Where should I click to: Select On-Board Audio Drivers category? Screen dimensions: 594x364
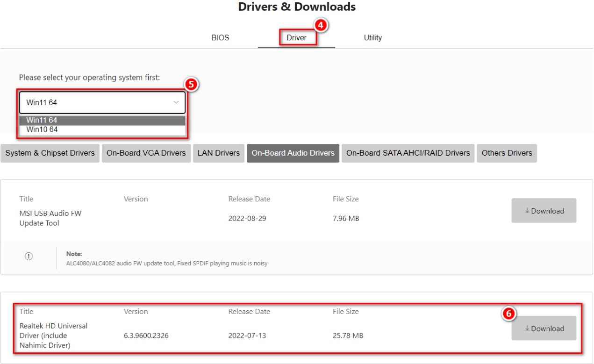pos(293,153)
